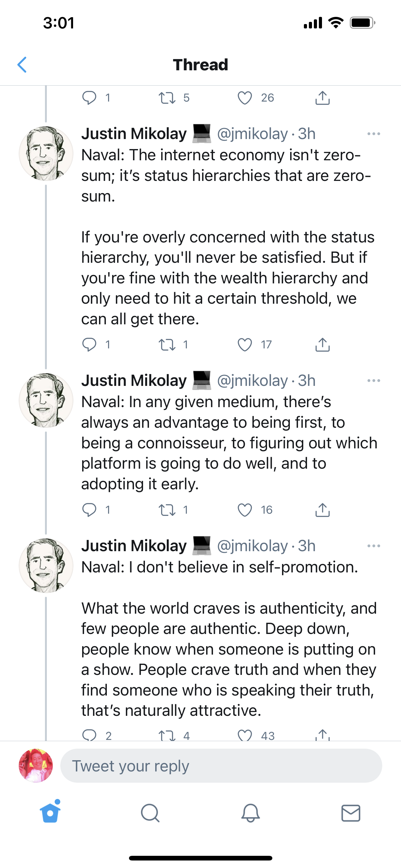Share the top tweet with 5 retweets
This screenshot has width=401, height=868.
[322, 98]
